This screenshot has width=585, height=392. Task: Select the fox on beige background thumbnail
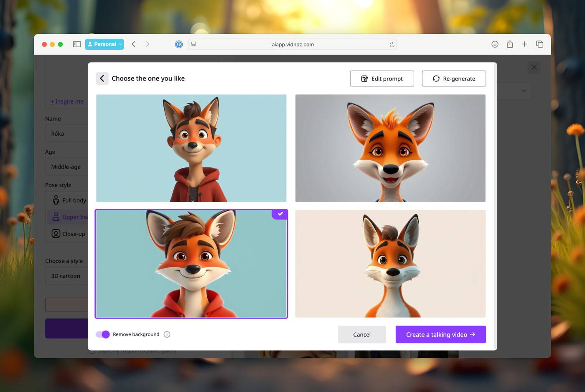pos(390,264)
